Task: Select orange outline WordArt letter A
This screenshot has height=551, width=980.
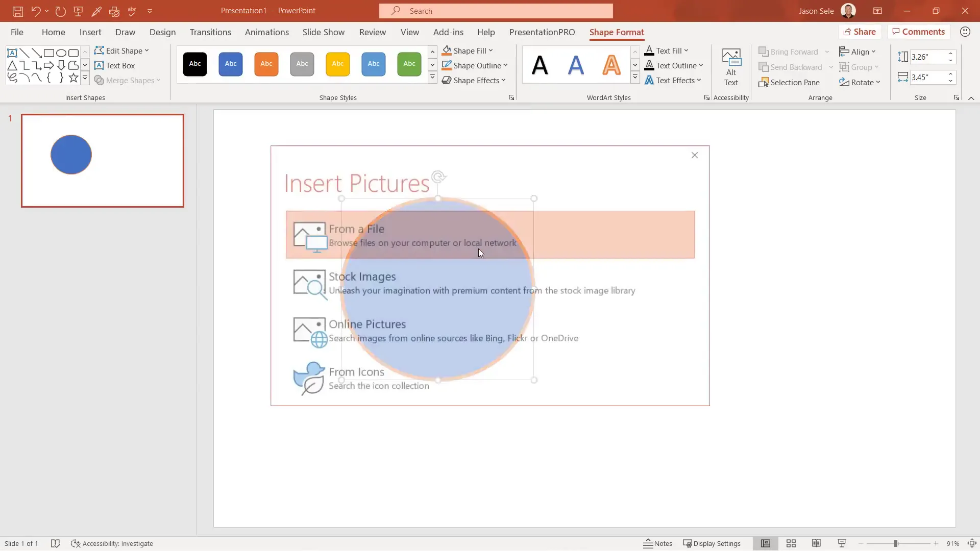Action: pyautogui.click(x=611, y=65)
